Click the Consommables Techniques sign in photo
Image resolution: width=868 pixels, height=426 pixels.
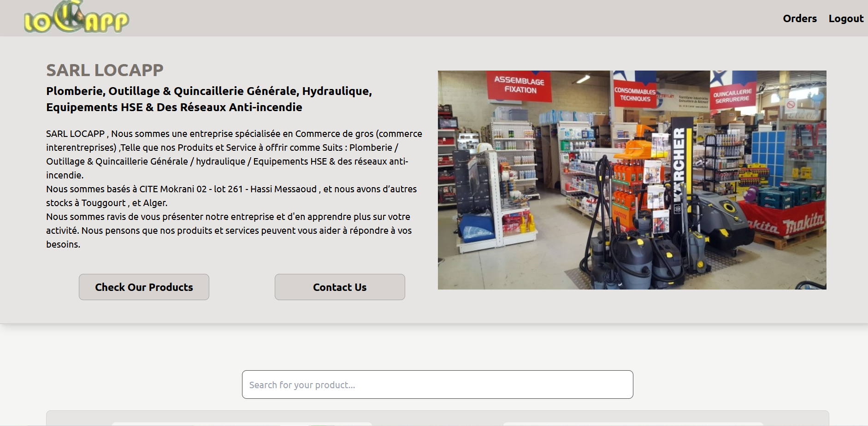point(635,95)
